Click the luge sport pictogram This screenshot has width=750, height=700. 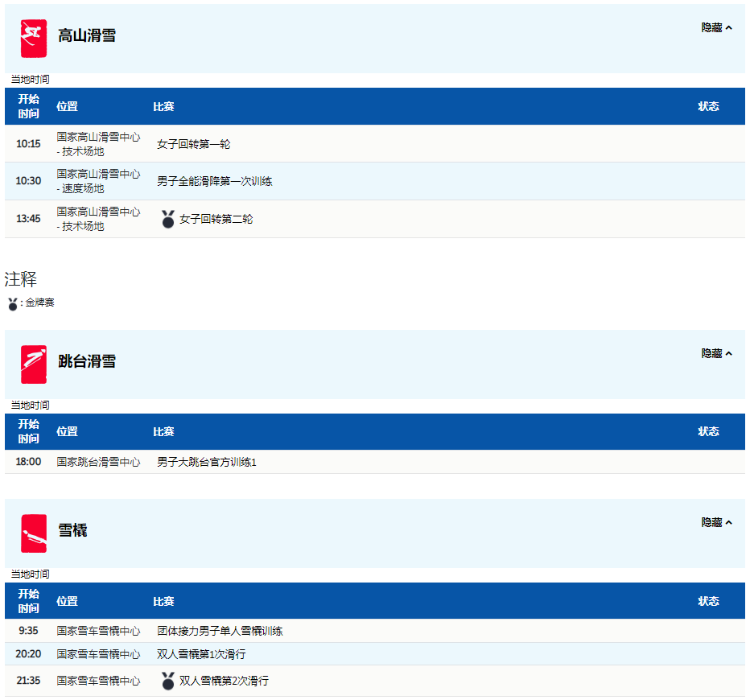coord(34,533)
